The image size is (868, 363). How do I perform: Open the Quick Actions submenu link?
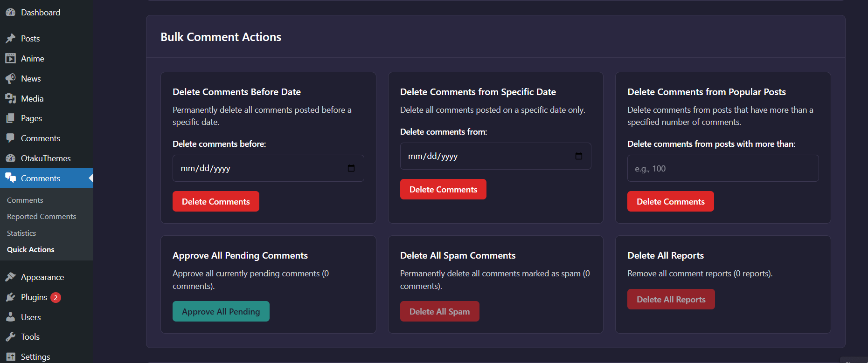pyautogui.click(x=31, y=250)
